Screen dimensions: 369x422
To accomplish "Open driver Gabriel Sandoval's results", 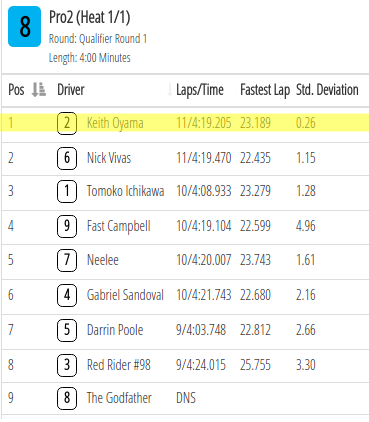I will click(125, 295).
